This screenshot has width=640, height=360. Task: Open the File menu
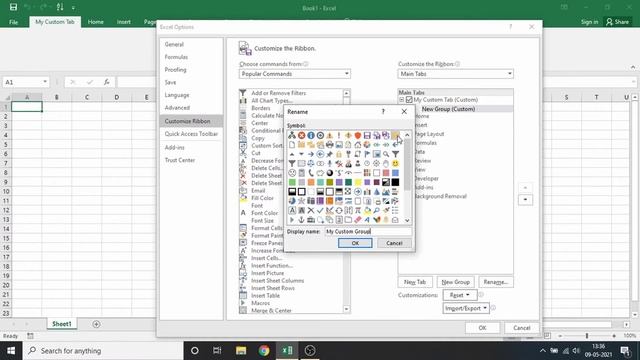pyautogui.click(x=13, y=22)
